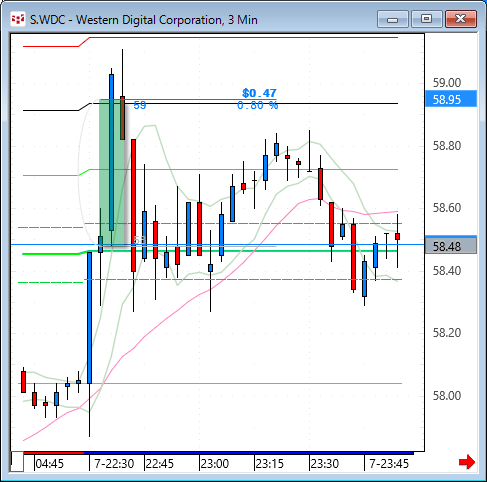This screenshot has width=487, height=482.
Task: Maximize the Western Digital chart window
Action: point(427,19)
